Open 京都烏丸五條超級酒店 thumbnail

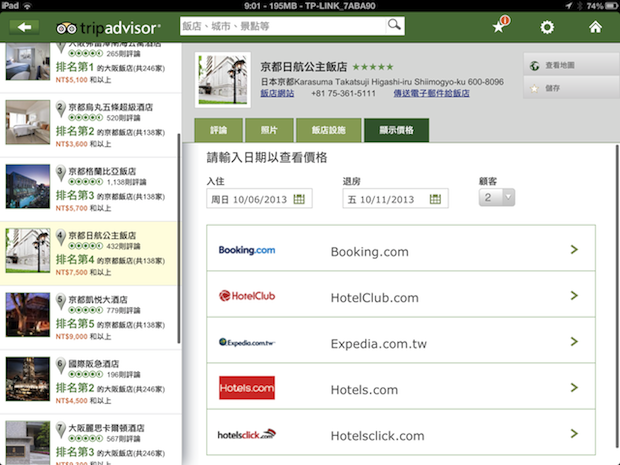pyautogui.click(x=28, y=122)
